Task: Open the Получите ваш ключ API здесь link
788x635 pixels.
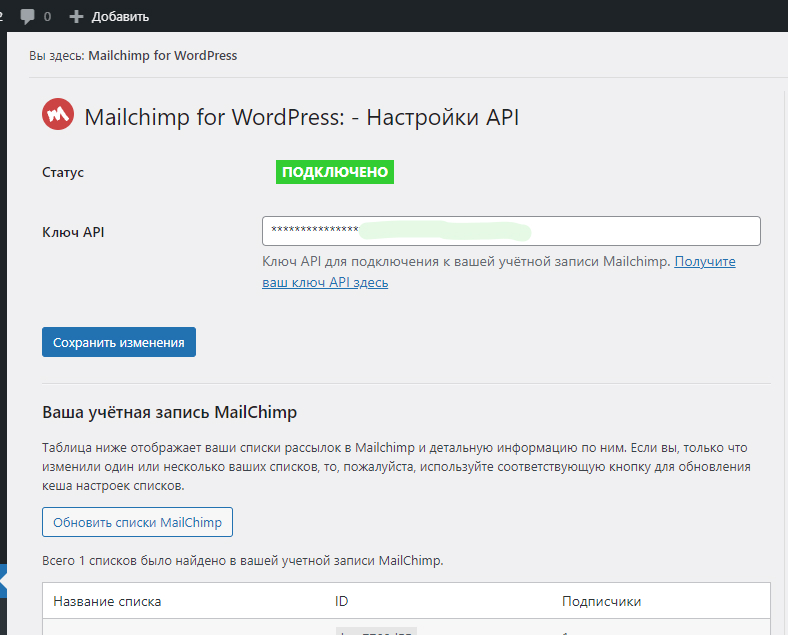Action: [x=499, y=272]
